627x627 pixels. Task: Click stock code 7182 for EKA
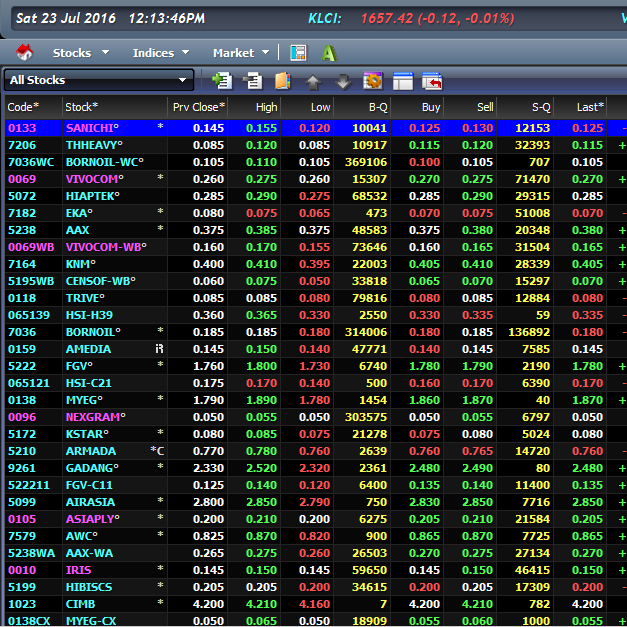[x=22, y=213]
